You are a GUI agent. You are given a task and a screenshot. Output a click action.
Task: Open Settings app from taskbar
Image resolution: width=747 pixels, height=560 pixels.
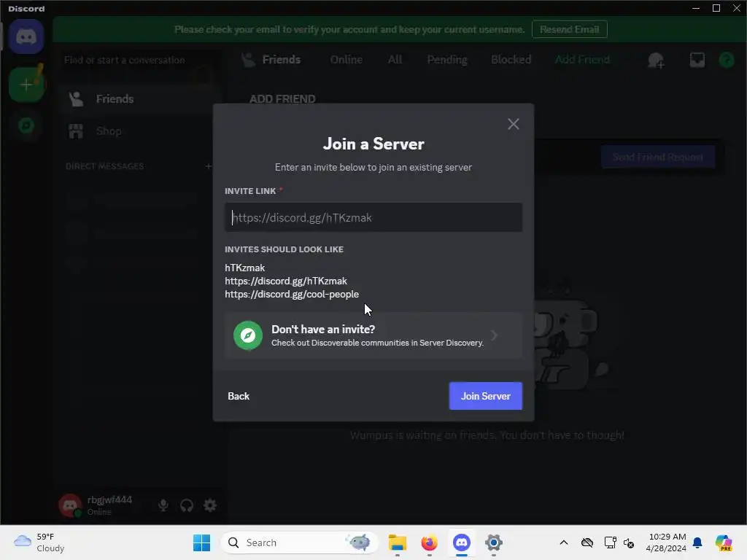(x=494, y=542)
